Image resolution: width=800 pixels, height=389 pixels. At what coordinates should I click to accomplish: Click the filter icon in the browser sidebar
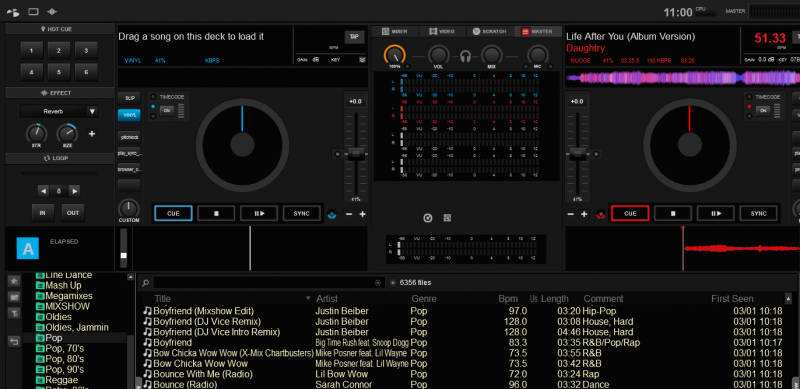(14, 313)
